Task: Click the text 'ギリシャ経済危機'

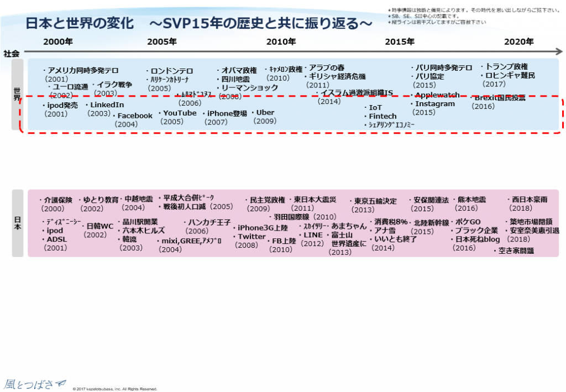Action: point(337,76)
